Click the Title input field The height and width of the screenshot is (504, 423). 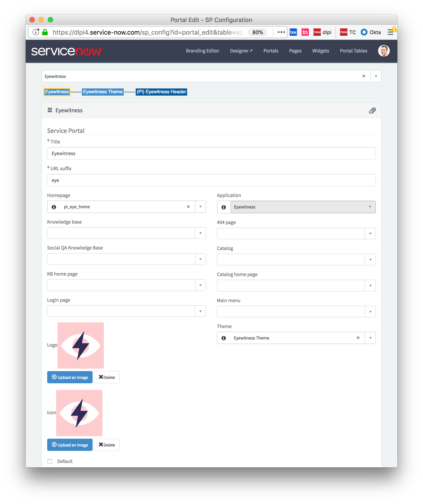click(211, 153)
